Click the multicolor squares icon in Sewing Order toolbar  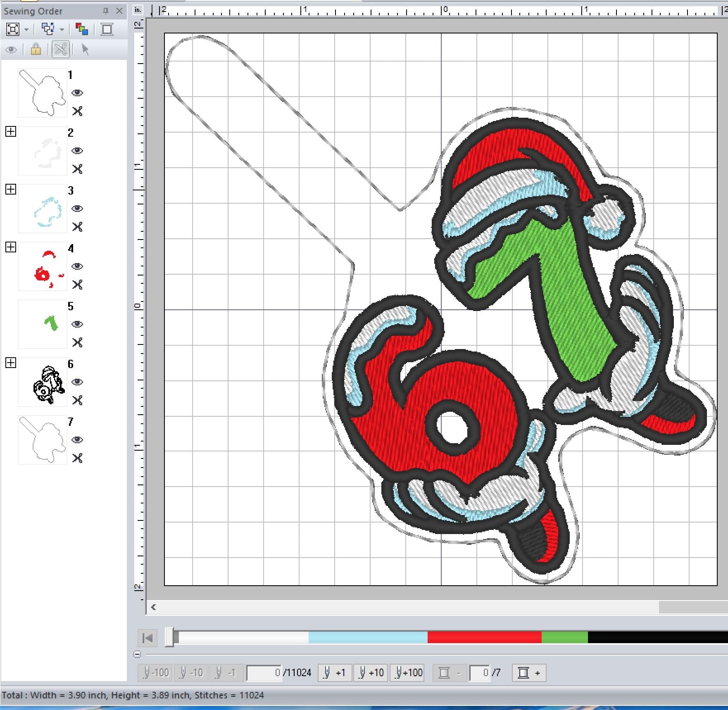[81, 29]
